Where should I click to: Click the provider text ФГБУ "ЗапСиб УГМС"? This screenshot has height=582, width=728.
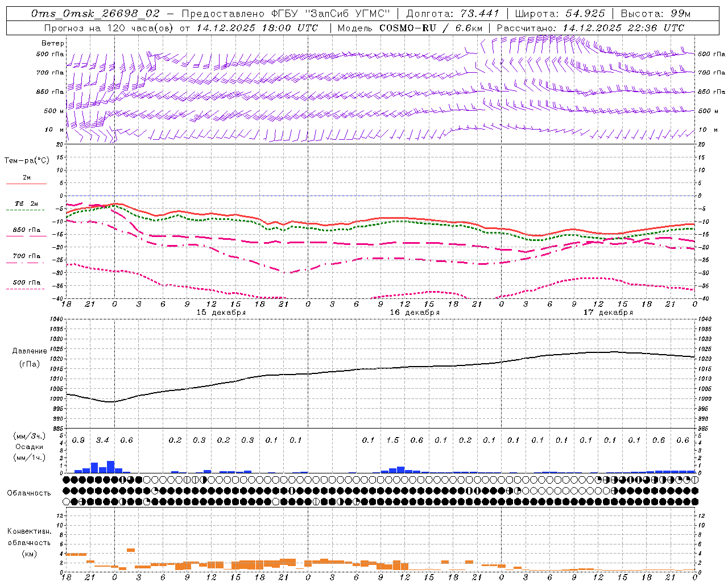pyautogui.click(x=330, y=14)
